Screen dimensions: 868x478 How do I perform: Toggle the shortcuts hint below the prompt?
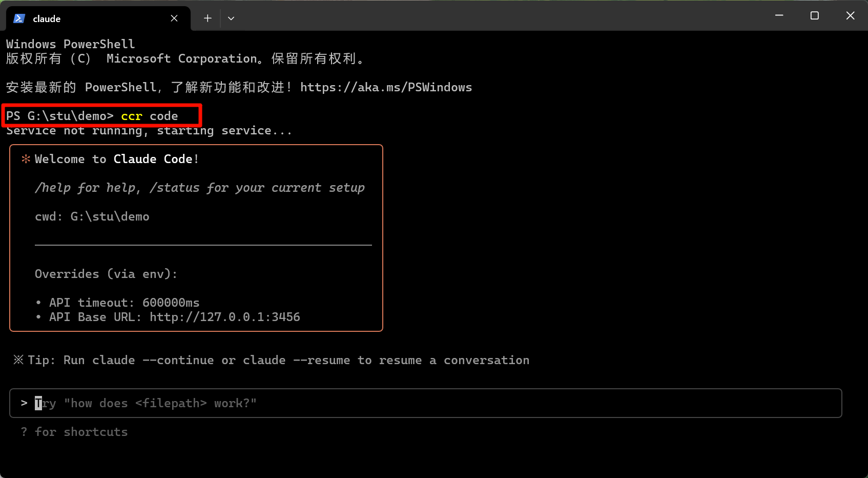(75, 431)
